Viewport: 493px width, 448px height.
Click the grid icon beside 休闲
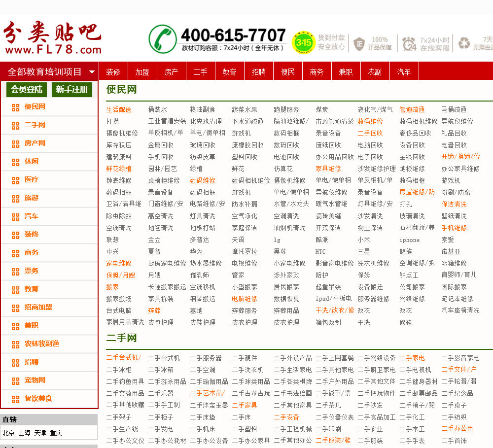[x=15, y=162]
